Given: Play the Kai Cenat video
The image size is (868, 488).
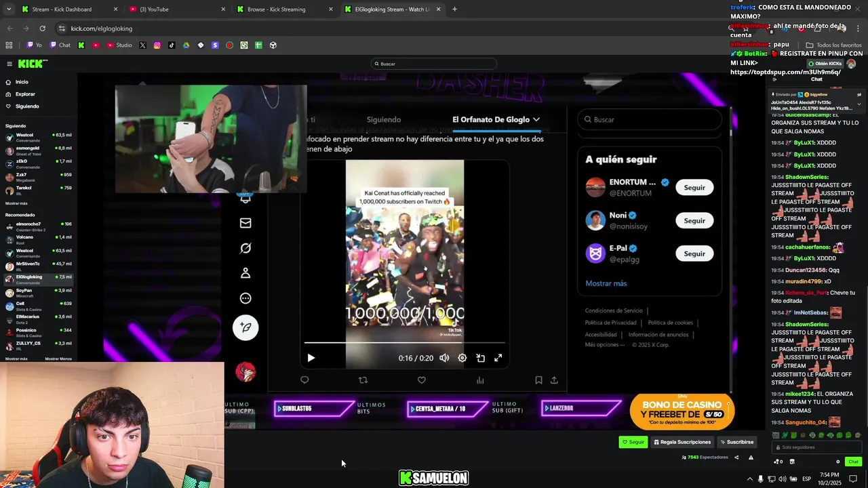Looking at the screenshot, I should pyautogui.click(x=311, y=358).
